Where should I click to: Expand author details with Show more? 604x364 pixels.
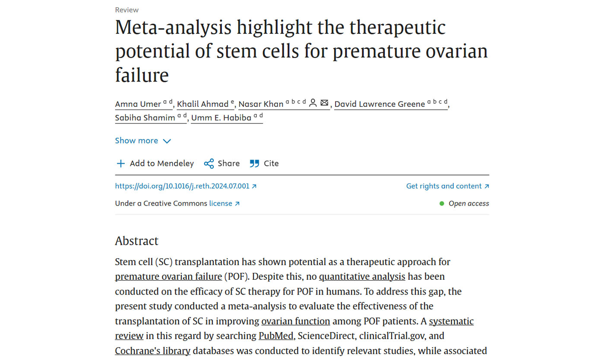coord(136,141)
